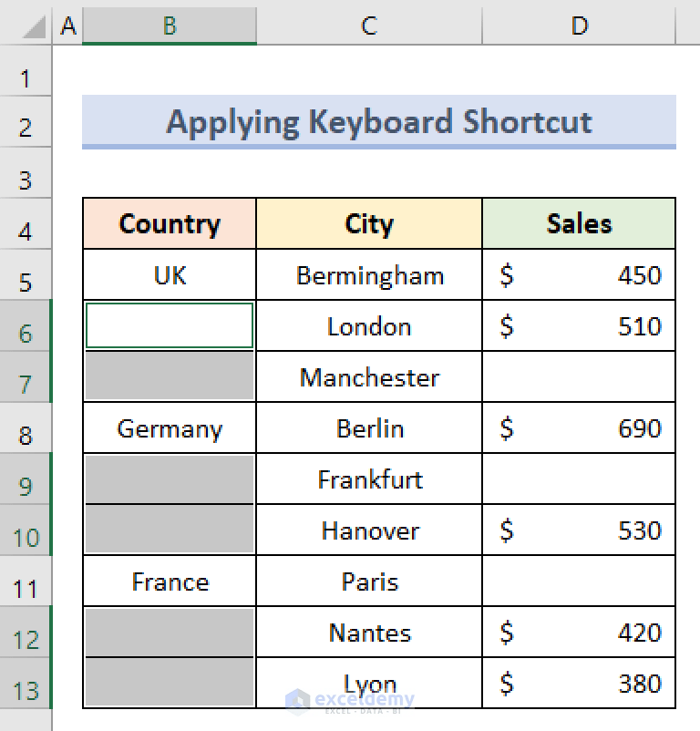This screenshot has width=700, height=731.
Task: Click the Country column header cell
Action: (169, 223)
